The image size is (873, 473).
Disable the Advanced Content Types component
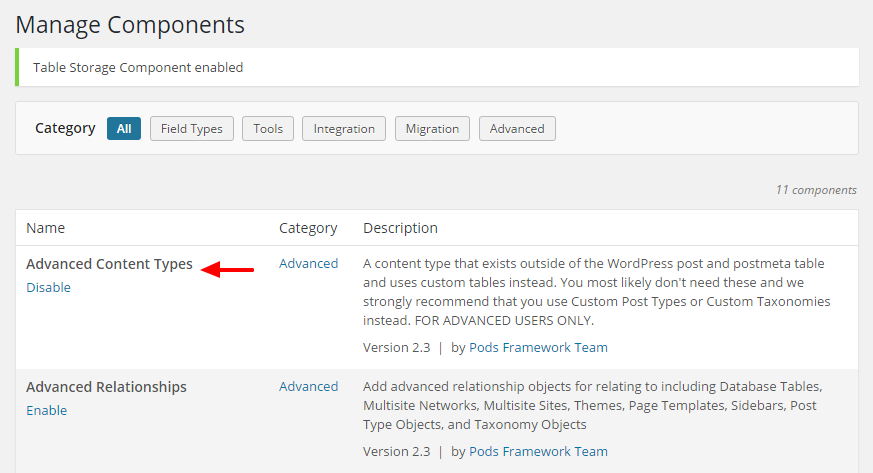coord(48,288)
